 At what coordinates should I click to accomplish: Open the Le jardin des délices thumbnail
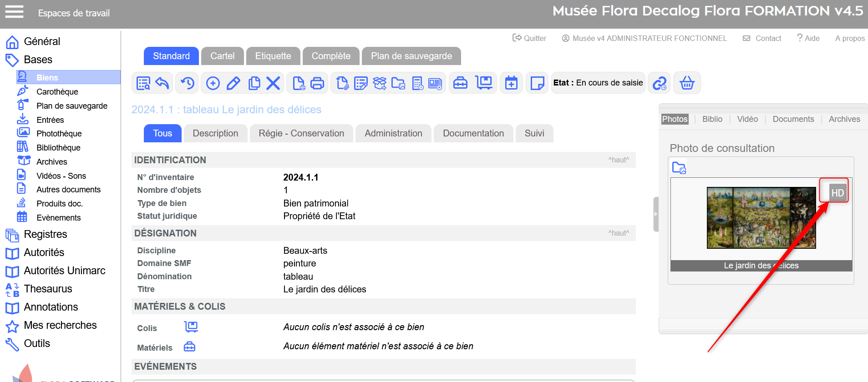761,218
